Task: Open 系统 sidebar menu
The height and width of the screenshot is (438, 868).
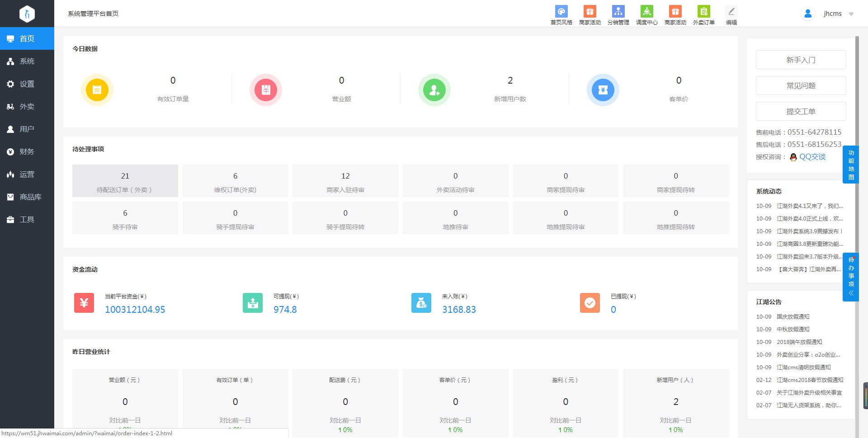Action: [27, 61]
